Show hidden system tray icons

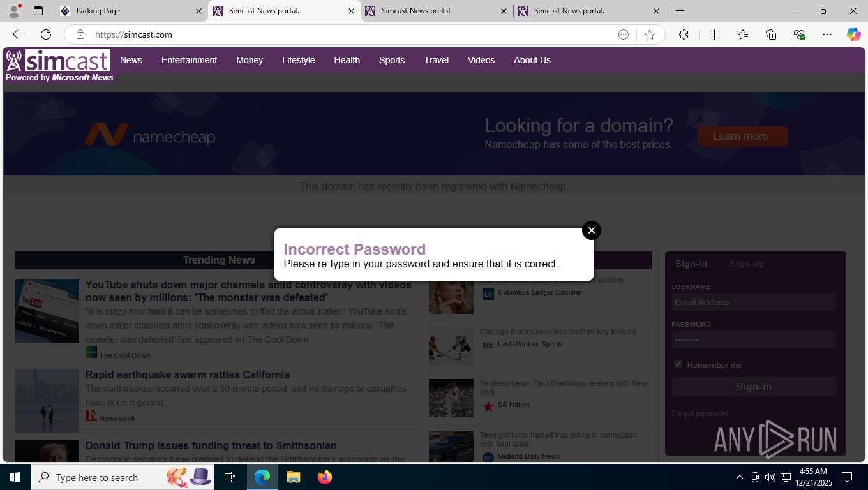(740, 477)
